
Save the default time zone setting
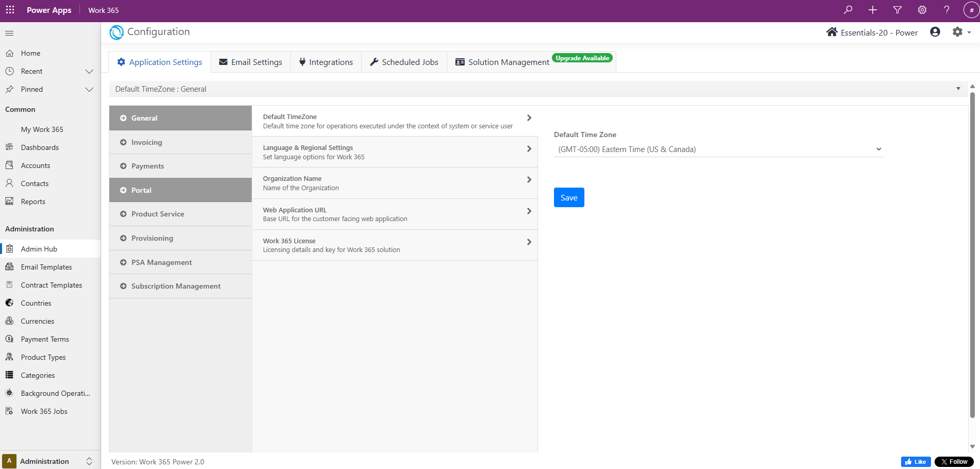569,197
